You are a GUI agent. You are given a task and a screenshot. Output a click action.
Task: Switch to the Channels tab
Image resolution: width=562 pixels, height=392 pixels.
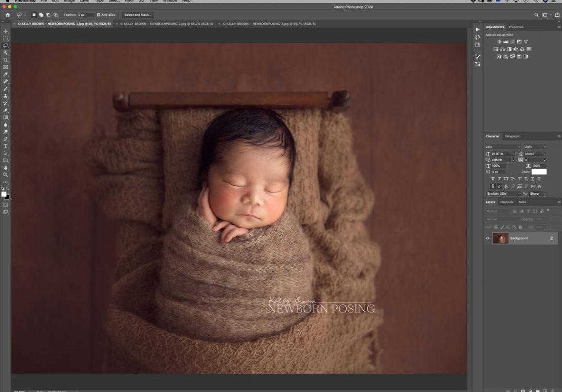tap(507, 202)
